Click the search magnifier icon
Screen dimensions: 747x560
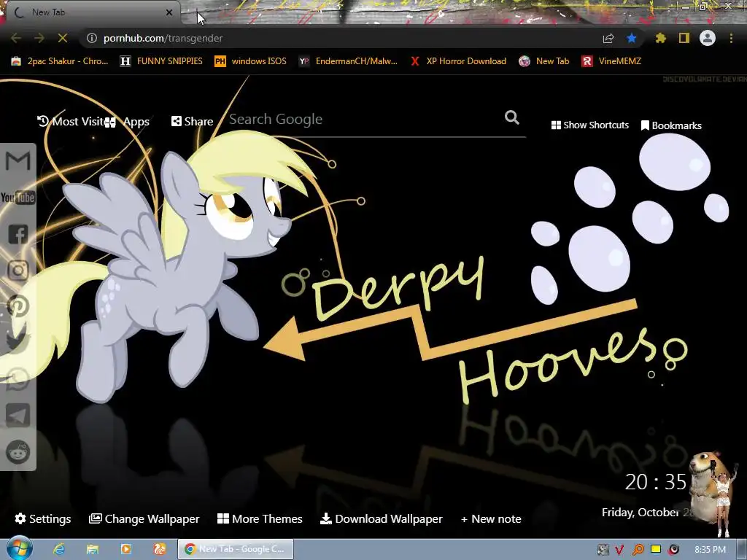point(511,117)
